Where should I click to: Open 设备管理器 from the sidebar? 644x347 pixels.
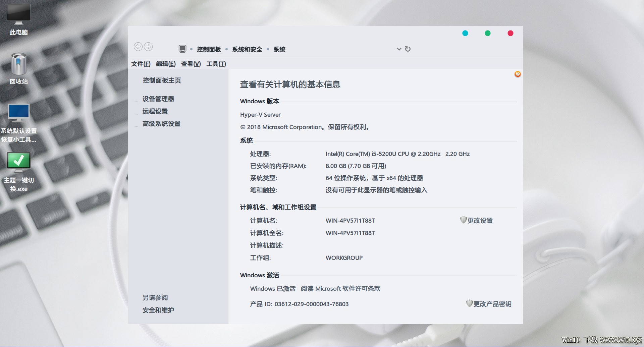[158, 99]
